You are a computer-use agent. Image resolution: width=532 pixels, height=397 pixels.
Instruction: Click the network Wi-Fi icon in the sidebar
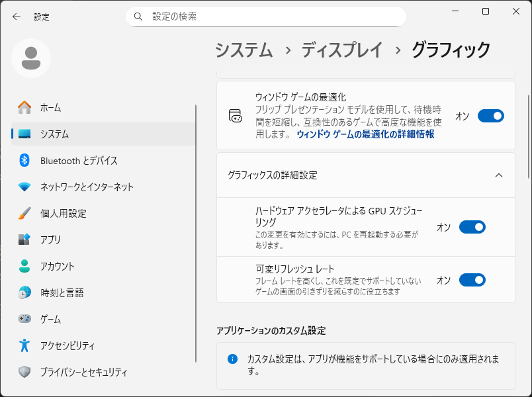(x=24, y=187)
